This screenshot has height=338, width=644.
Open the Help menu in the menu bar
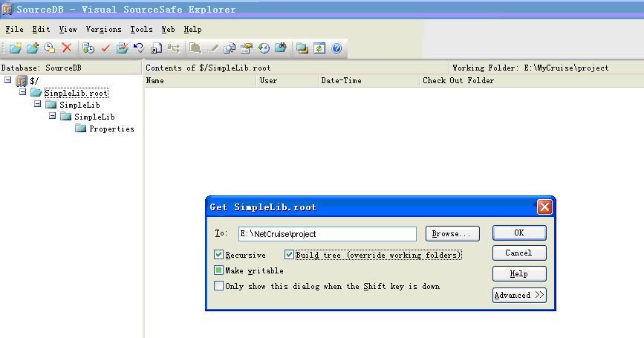point(192,29)
